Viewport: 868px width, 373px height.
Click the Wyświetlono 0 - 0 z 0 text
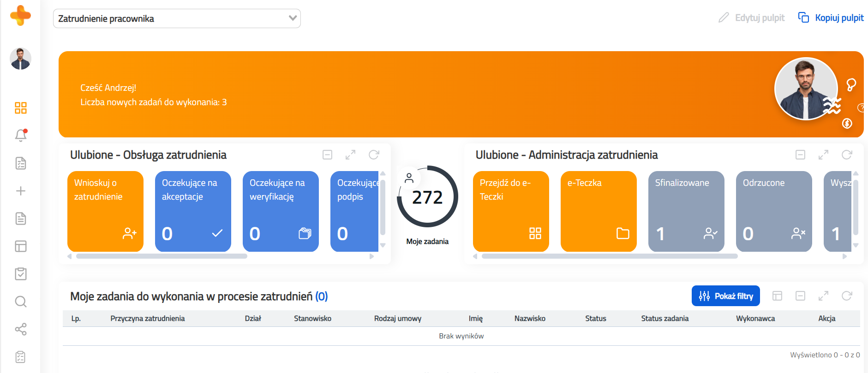pos(825,355)
